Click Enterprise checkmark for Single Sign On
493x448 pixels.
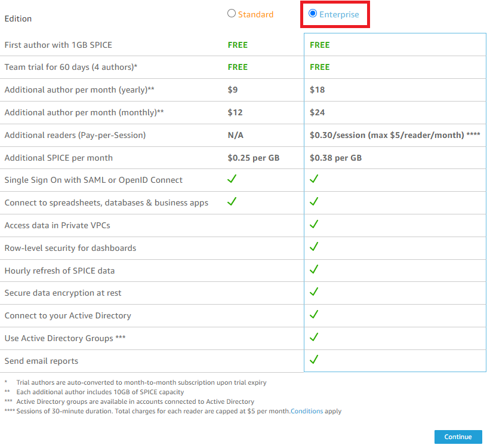pos(314,179)
